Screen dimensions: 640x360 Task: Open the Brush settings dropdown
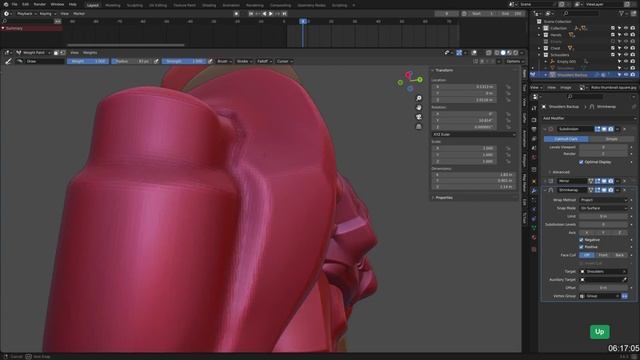pos(224,61)
